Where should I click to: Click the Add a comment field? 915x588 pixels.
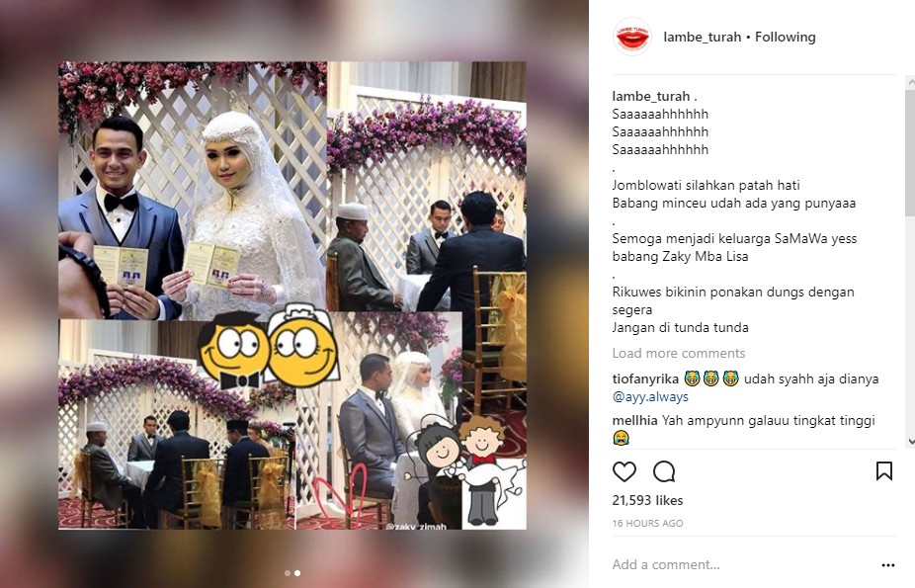[x=741, y=564]
